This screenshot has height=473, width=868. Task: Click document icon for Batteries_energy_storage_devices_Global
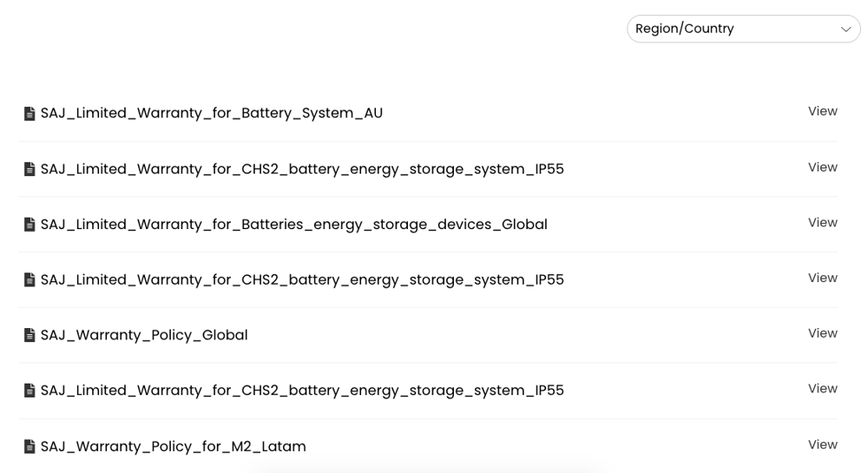(x=30, y=225)
